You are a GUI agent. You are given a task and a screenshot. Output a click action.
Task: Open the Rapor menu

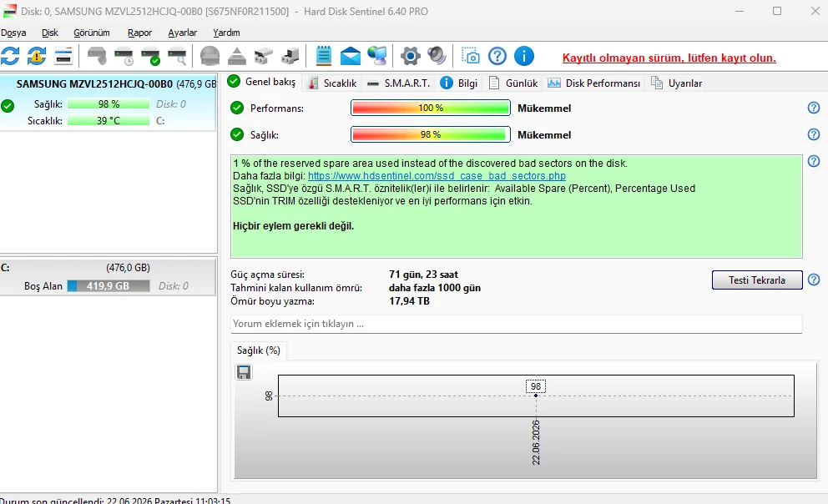pos(140,33)
